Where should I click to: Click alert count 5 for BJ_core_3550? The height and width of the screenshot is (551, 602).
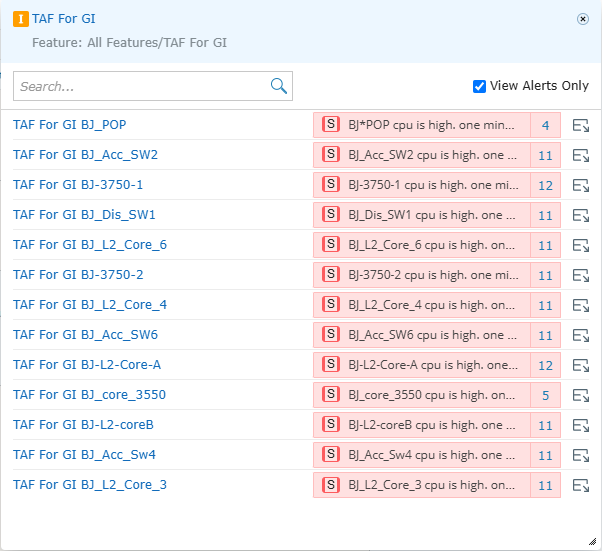pyautogui.click(x=545, y=395)
